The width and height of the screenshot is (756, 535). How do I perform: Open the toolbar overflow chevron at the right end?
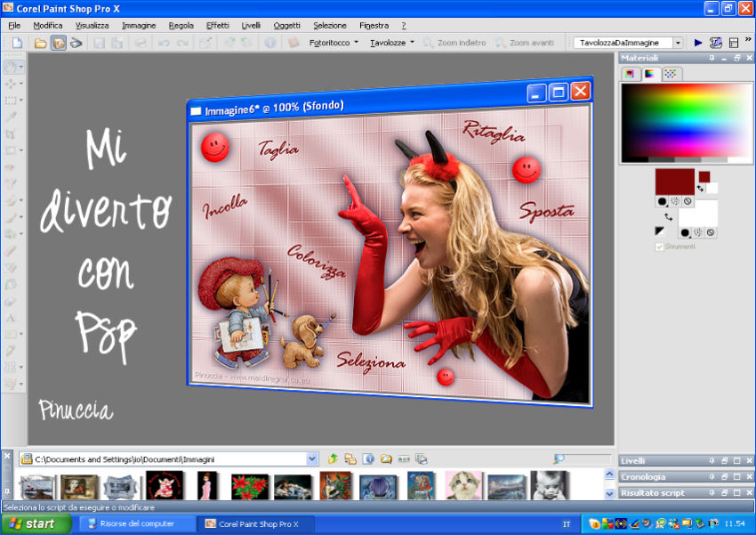tap(748, 39)
